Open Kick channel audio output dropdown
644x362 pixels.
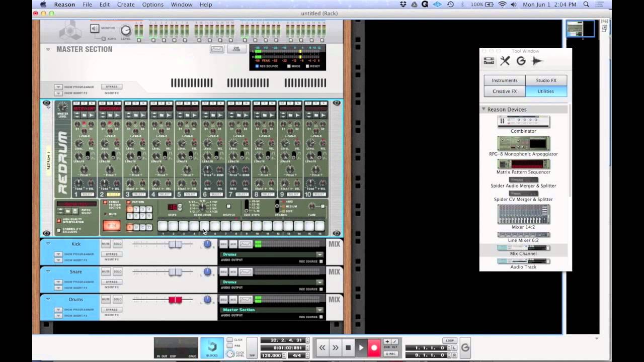click(319, 254)
